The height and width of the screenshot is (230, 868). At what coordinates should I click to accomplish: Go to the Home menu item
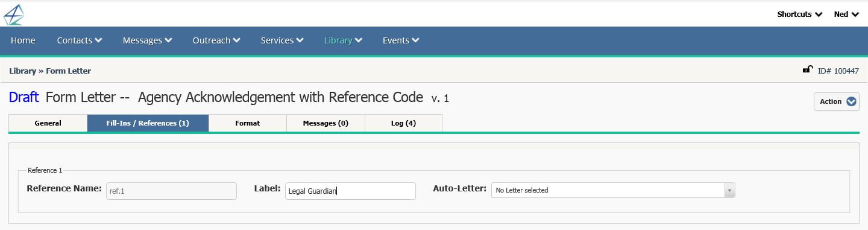(23, 40)
